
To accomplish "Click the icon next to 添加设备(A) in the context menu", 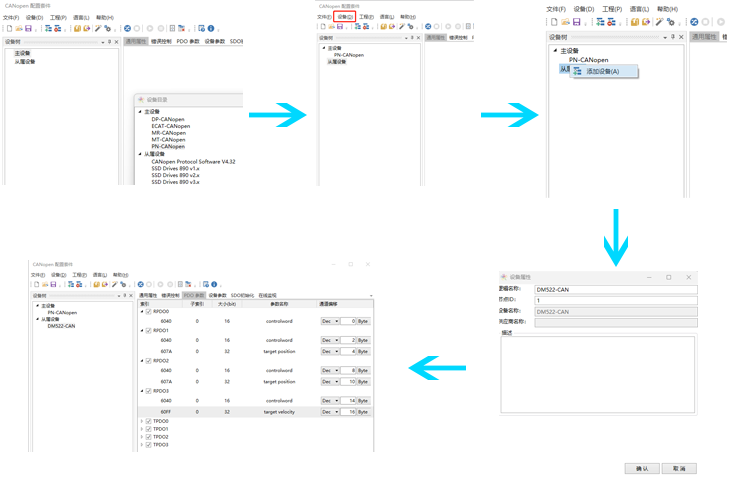I will (x=578, y=71).
